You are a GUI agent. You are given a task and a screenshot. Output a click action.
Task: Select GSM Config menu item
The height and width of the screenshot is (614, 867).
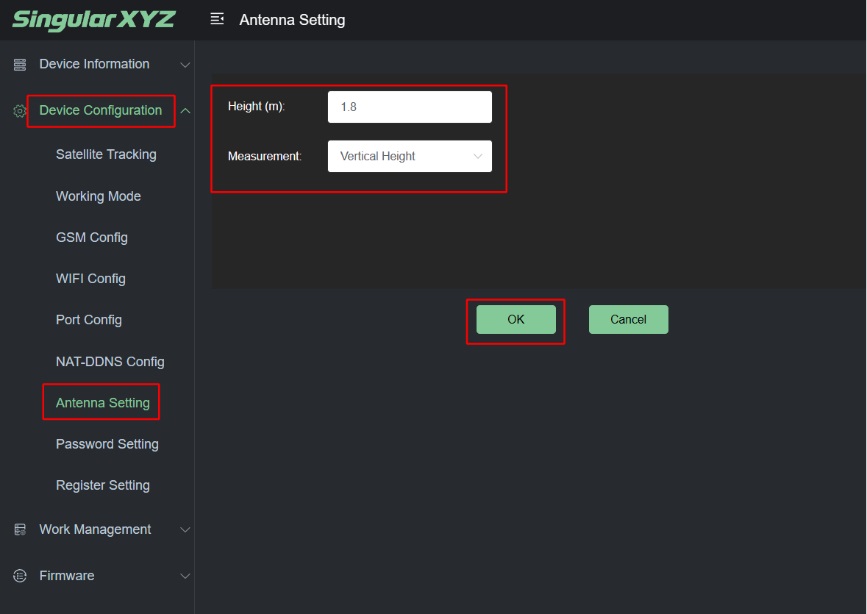tap(91, 238)
